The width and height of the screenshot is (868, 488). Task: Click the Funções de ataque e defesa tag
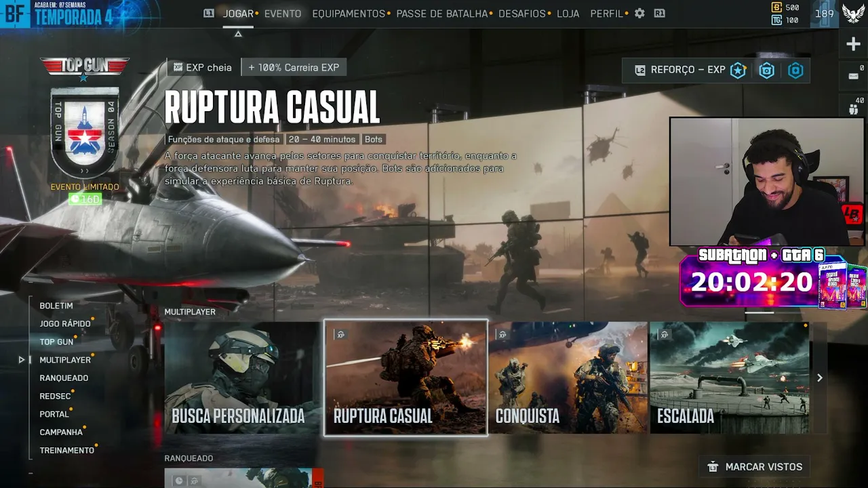tap(224, 140)
